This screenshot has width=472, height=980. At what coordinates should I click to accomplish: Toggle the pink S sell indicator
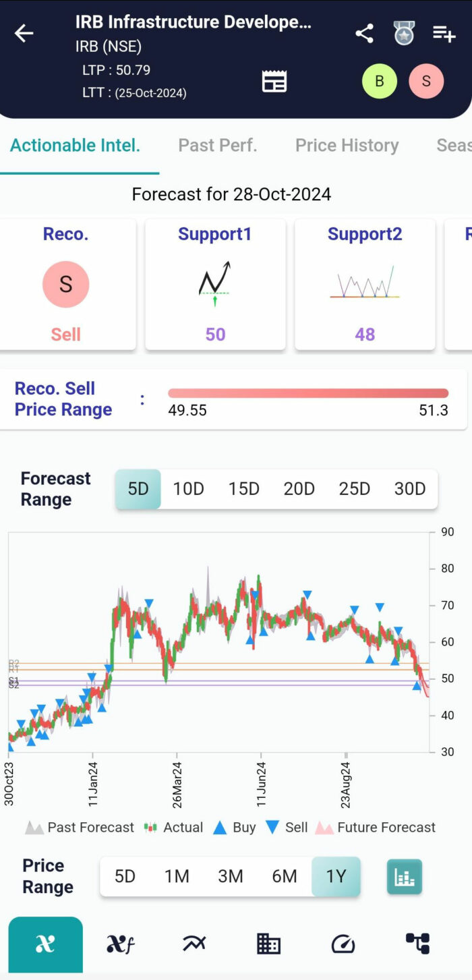click(426, 81)
